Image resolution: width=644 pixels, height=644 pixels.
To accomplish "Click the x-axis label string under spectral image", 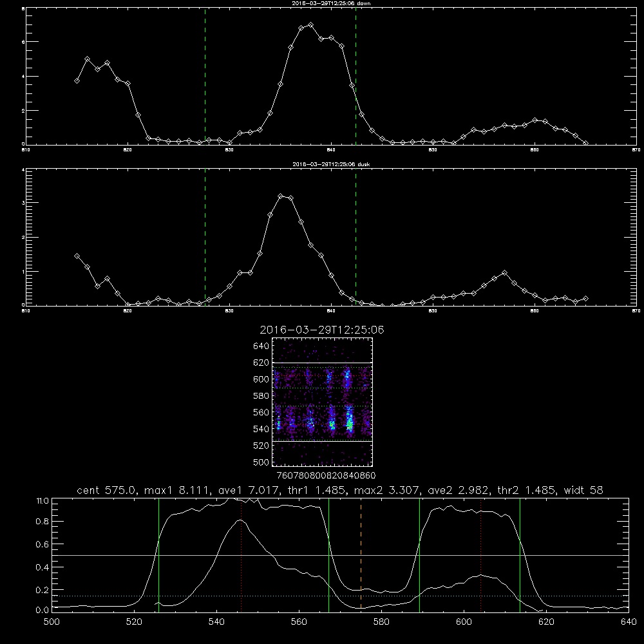I will coord(326,475).
